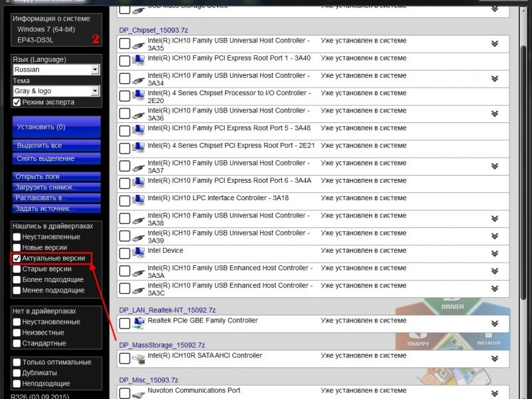
Task: Click the Установить (0) install button
Action: (57, 127)
